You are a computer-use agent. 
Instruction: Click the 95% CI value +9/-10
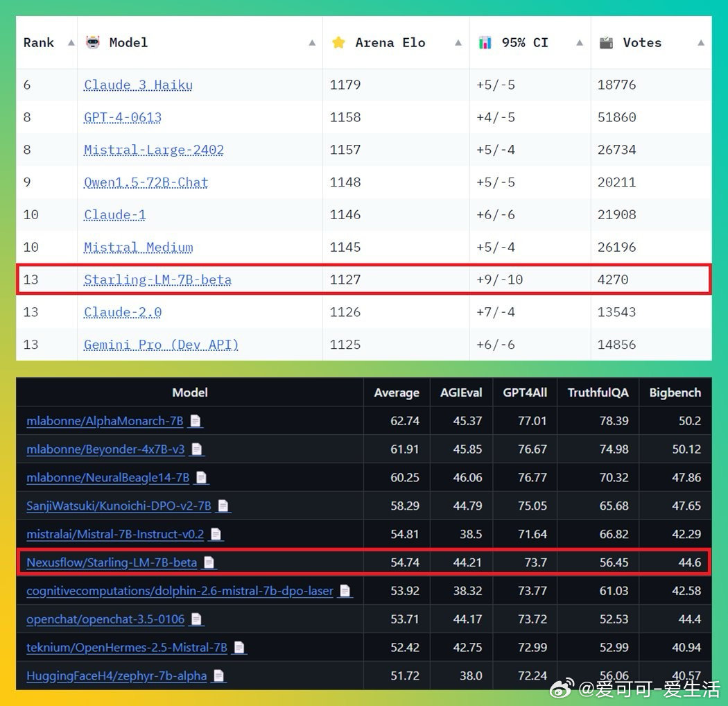[500, 279]
